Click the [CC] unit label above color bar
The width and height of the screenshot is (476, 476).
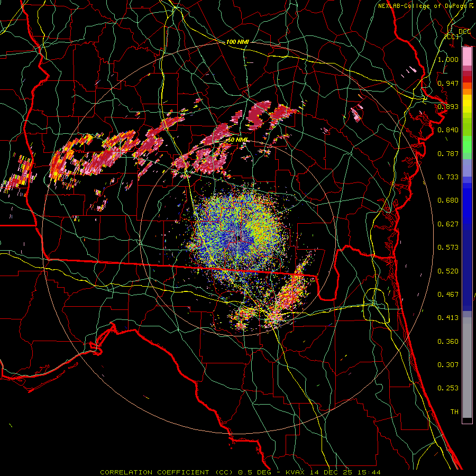coord(452,36)
